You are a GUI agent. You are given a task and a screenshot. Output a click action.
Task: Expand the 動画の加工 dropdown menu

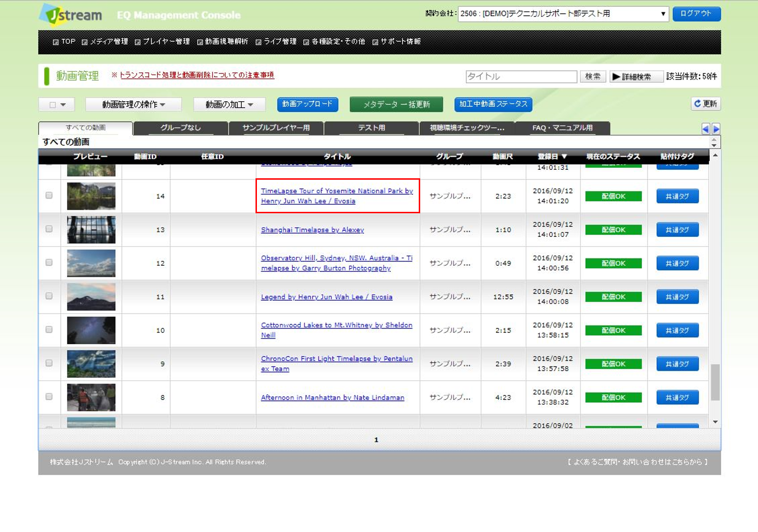click(229, 105)
